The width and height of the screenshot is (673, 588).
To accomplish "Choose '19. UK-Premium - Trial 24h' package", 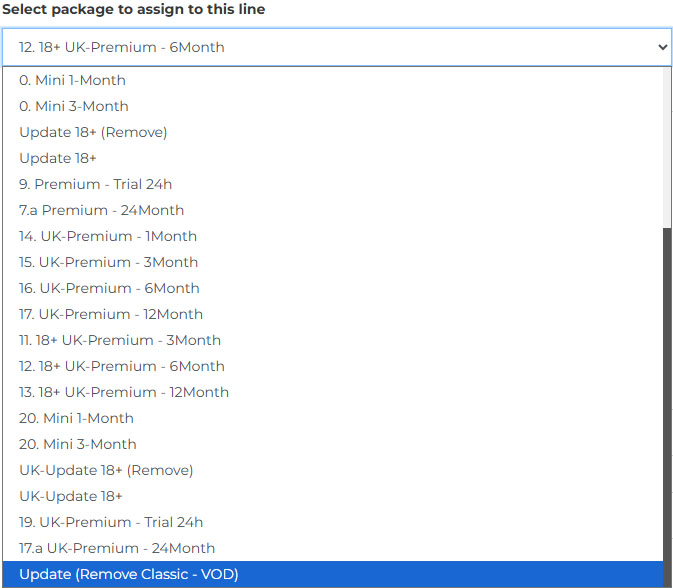I will pos(111,522).
